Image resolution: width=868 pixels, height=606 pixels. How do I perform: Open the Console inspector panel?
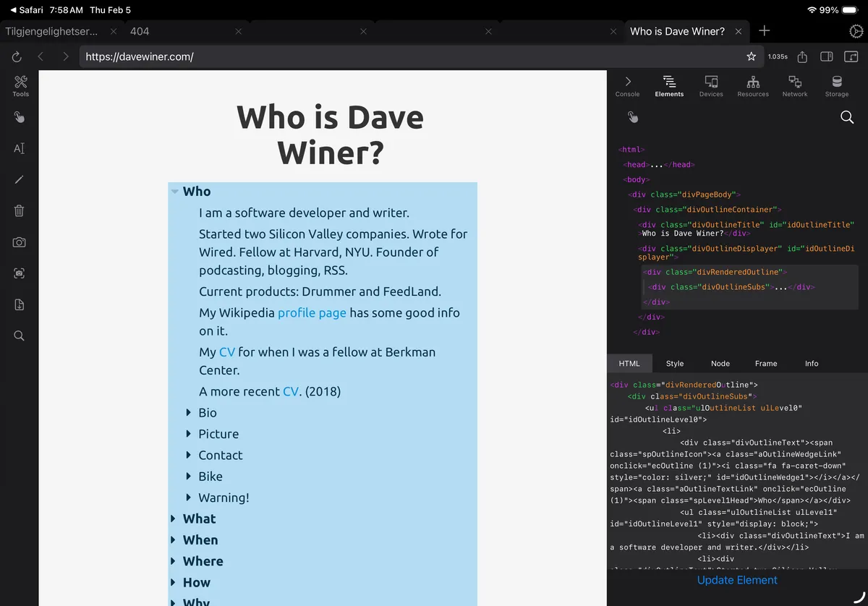pyautogui.click(x=627, y=85)
